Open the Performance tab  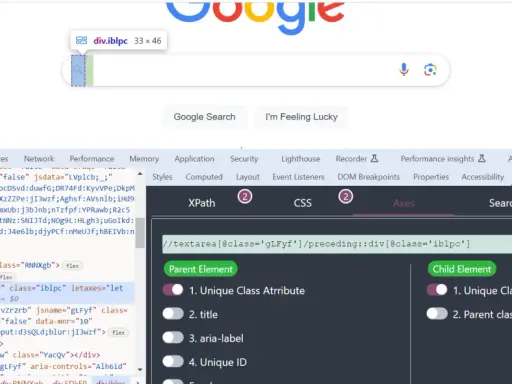pyautogui.click(x=92, y=159)
